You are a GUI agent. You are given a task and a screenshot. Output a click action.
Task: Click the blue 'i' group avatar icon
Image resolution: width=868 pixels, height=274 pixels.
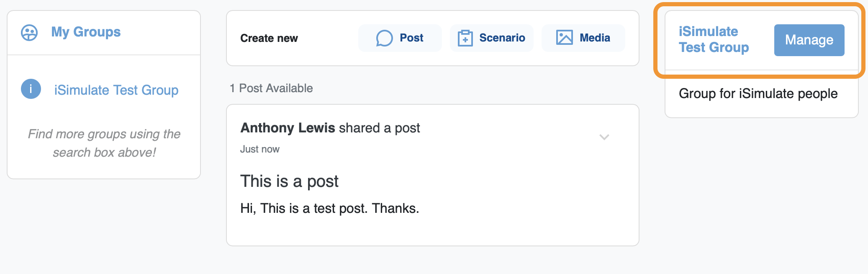pyautogui.click(x=31, y=89)
